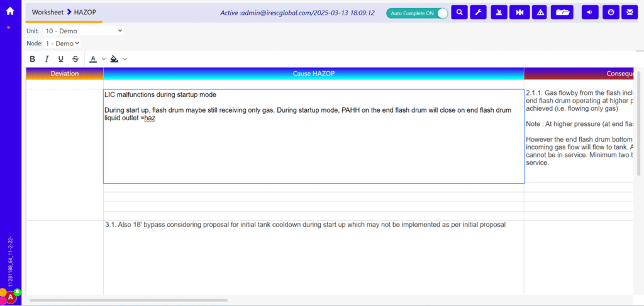Open the folder icon button

tap(562, 13)
